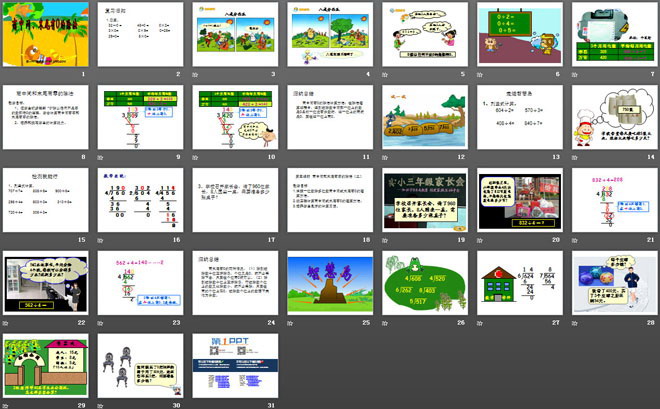Open the final slide 31 with PPT logo

232,364
